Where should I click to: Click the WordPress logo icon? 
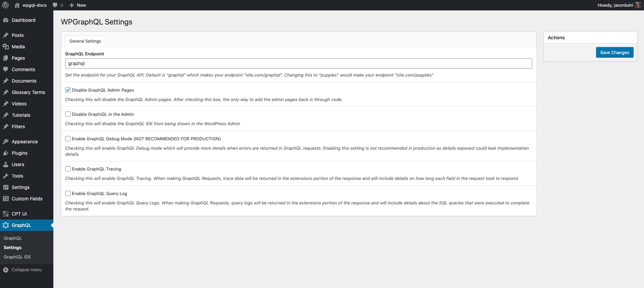click(5, 5)
